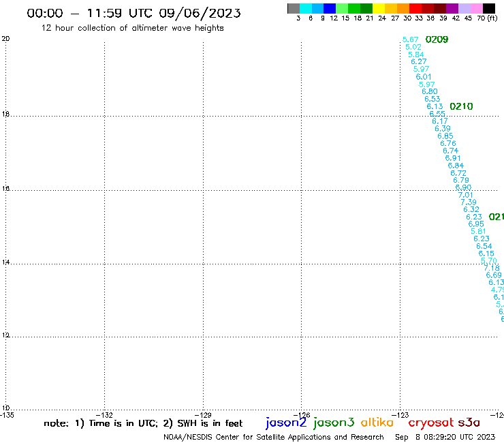Click the '5.70' value on latitude 14 line

coord(488,260)
